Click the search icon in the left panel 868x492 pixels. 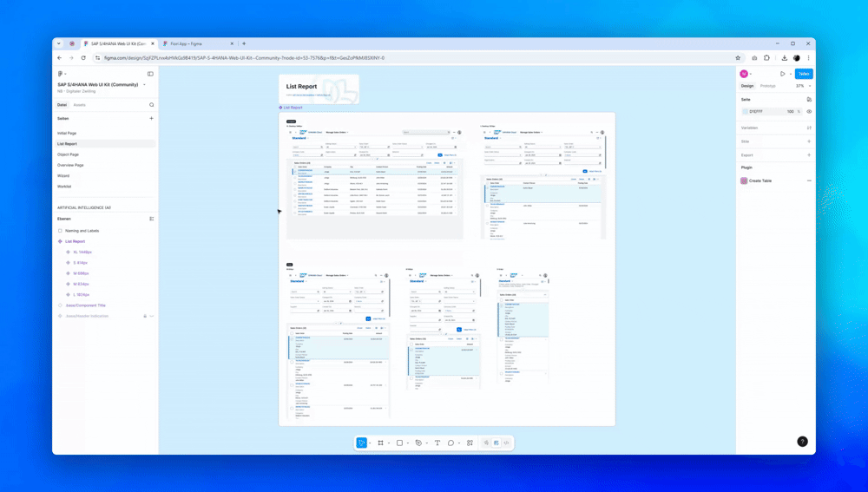coord(151,105)
